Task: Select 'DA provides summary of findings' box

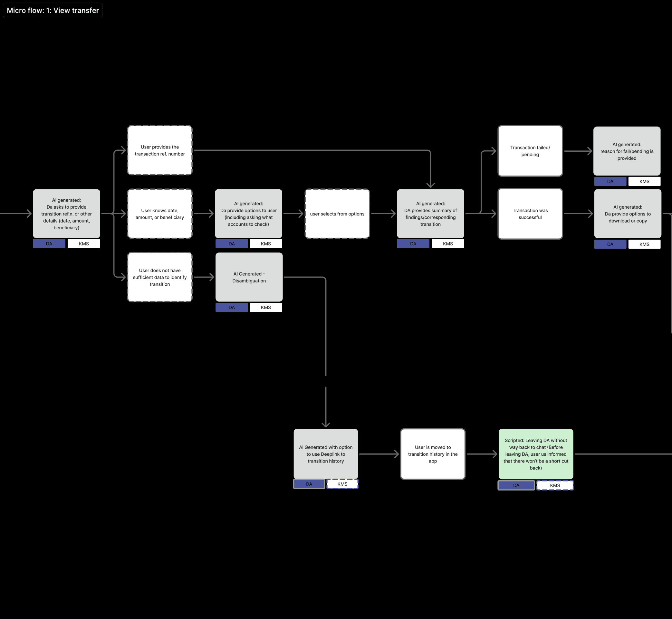Action: tap(430, 214)
